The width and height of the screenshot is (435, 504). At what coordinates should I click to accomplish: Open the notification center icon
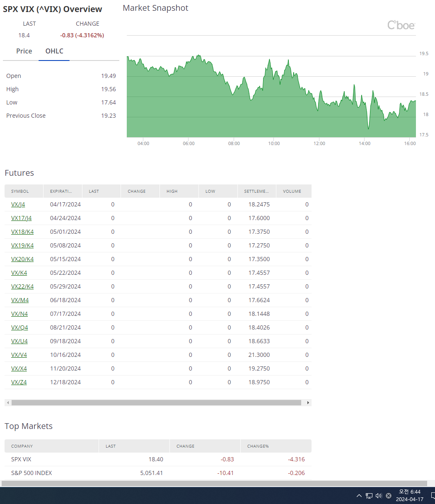click(433, 496)
